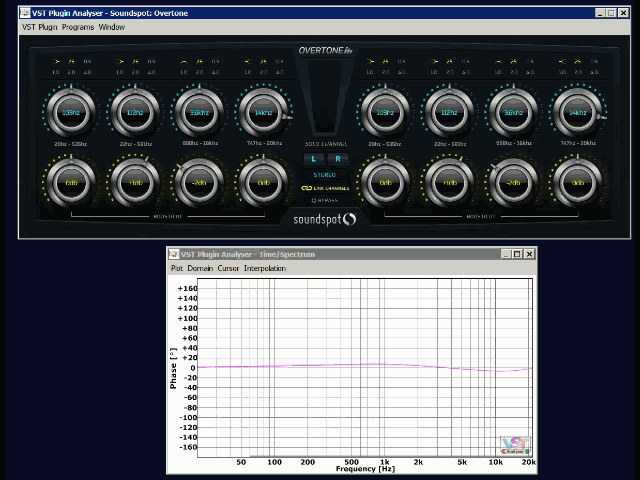Click the Overtone window title bar icon

click(25, 13)
